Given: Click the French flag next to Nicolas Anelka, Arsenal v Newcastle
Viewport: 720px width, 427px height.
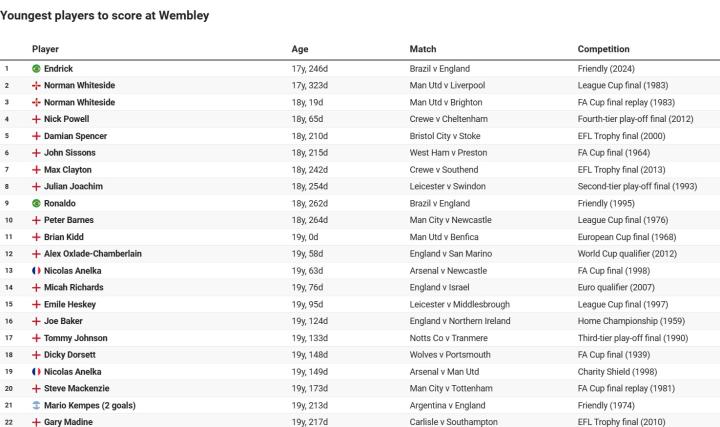Looking at the screenshot, I should pyautogui.click(x=36, y=271).
